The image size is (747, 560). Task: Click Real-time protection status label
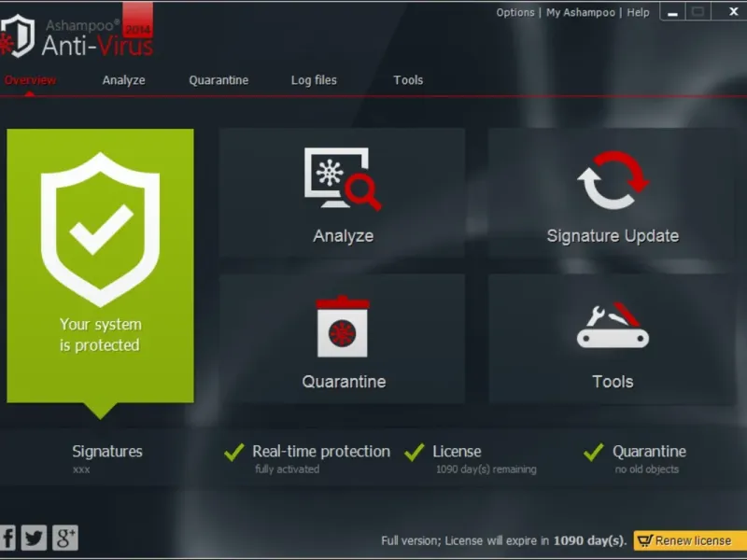point(321,452)
